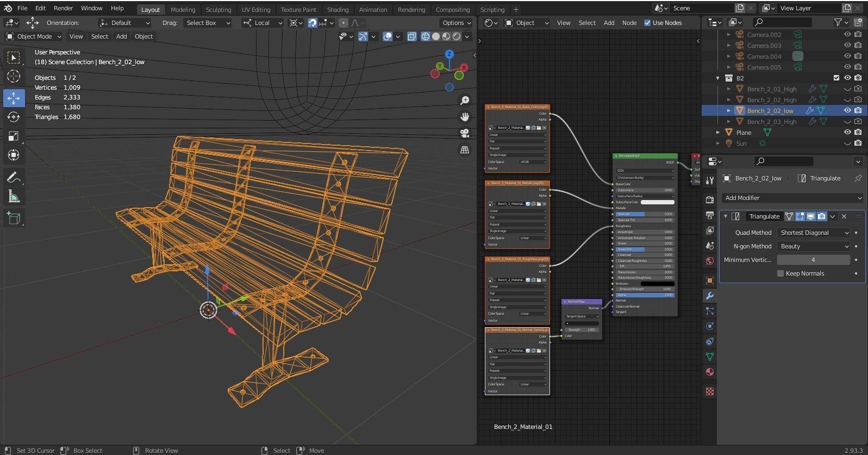Viewport: 868px width, 455px height.
Task: Expand the Plane item in outliner
Action: coord(718,133)
